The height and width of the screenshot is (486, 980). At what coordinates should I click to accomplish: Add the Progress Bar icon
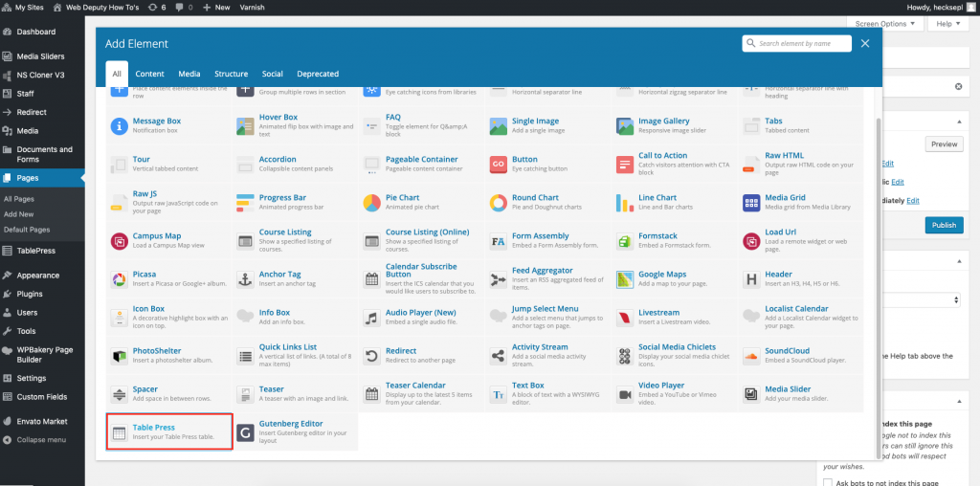click(246, 203)
